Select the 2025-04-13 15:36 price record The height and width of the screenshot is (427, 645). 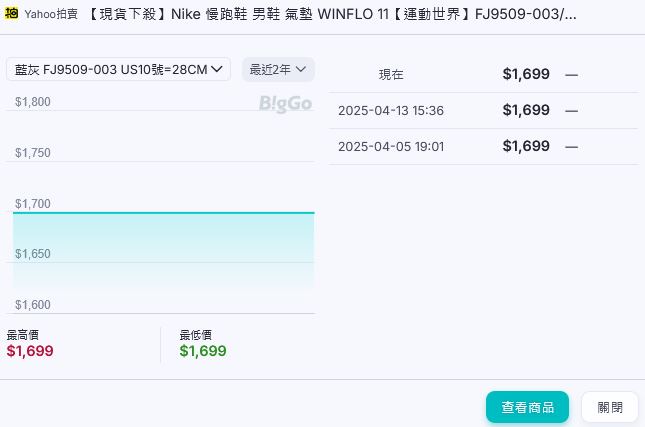(x=483, y=110)
